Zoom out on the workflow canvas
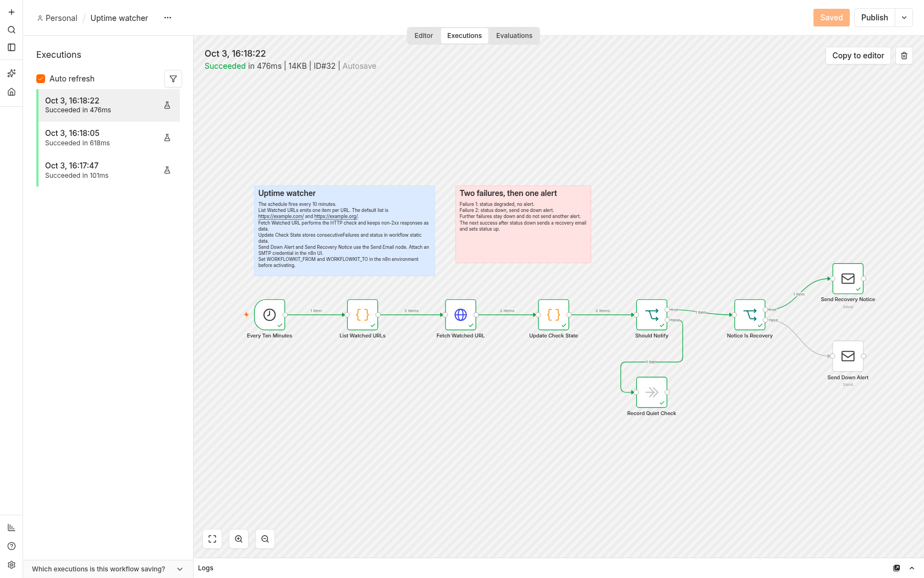Screen dimensions: 924x578 point(265,539)
